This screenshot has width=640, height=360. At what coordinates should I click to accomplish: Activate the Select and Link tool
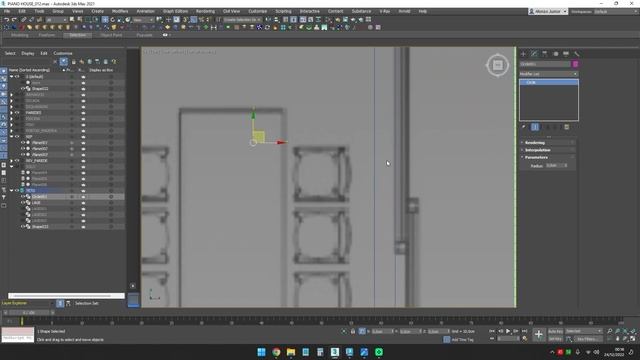point(24,20)
